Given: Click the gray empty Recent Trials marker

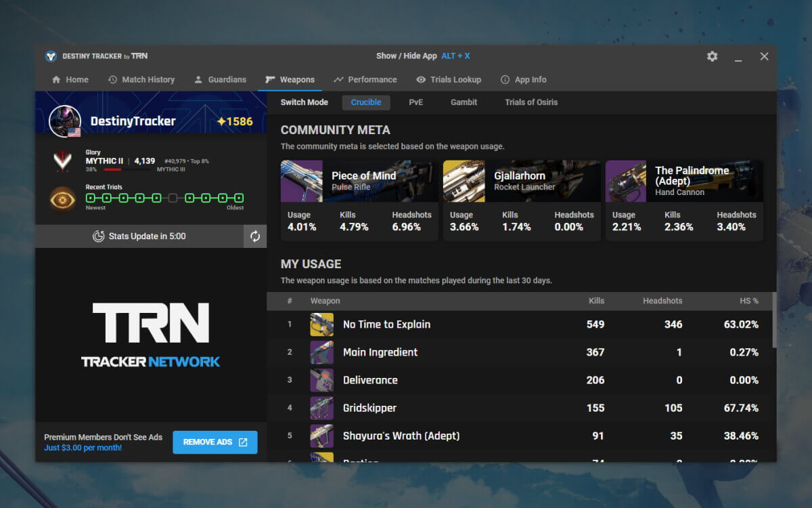Looking at the screenshot, I should pos(173,198).
